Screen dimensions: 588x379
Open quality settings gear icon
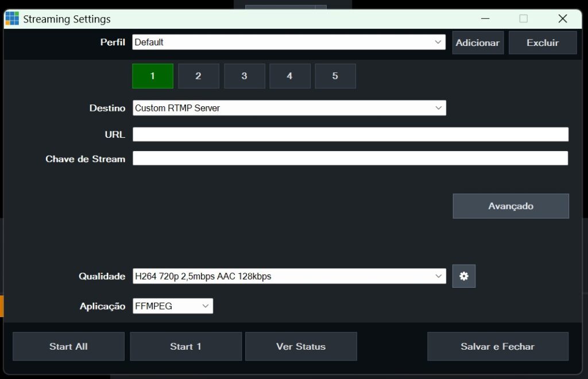(x=464, y=276)
